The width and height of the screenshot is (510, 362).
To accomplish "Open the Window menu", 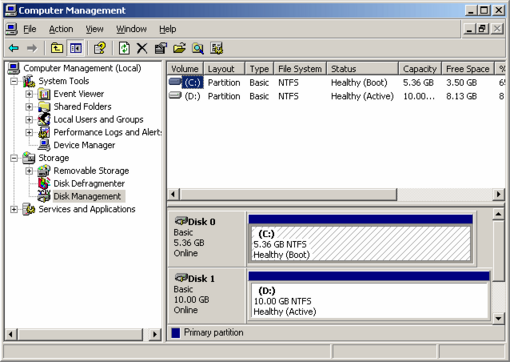I will tap(131, 29).
